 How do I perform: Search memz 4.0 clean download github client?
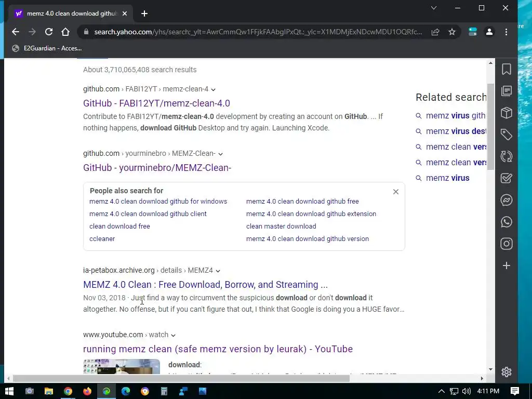pos(148,214)
